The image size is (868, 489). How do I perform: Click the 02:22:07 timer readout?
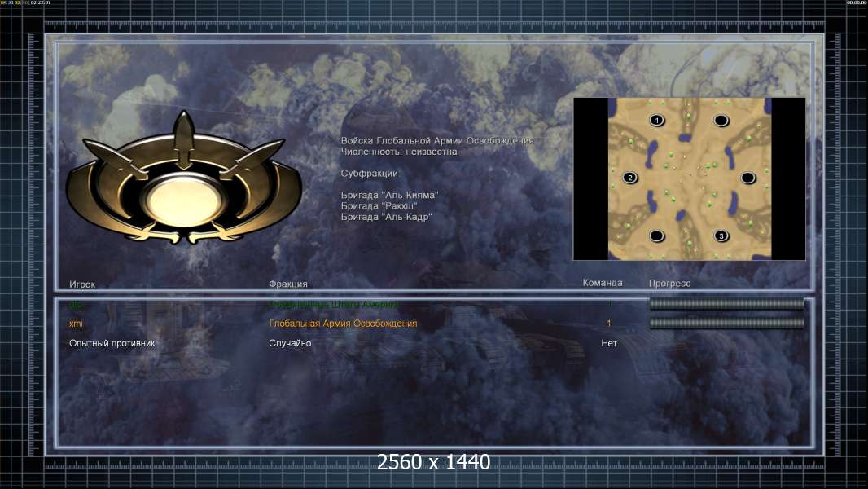[x=41, y=2]
